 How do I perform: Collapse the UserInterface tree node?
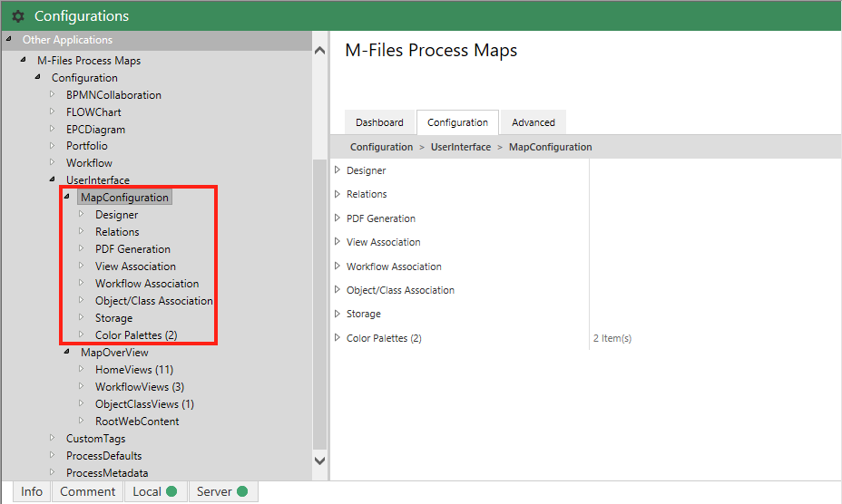tap(53, 179)
